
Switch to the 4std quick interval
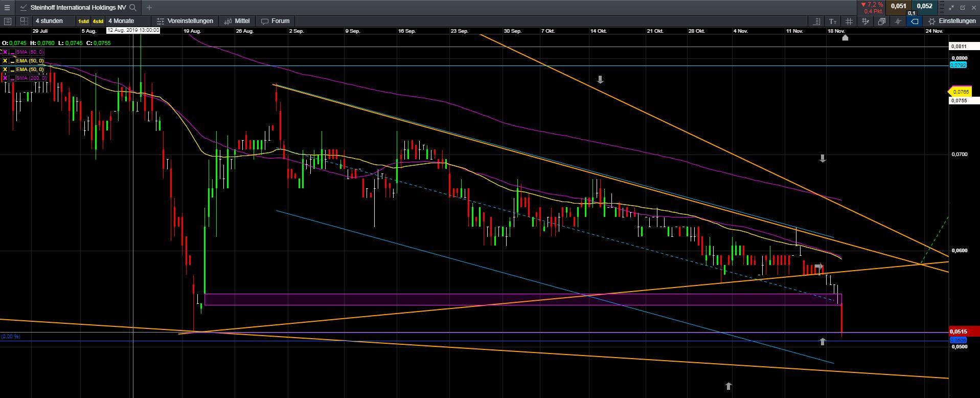coord(98,21)
